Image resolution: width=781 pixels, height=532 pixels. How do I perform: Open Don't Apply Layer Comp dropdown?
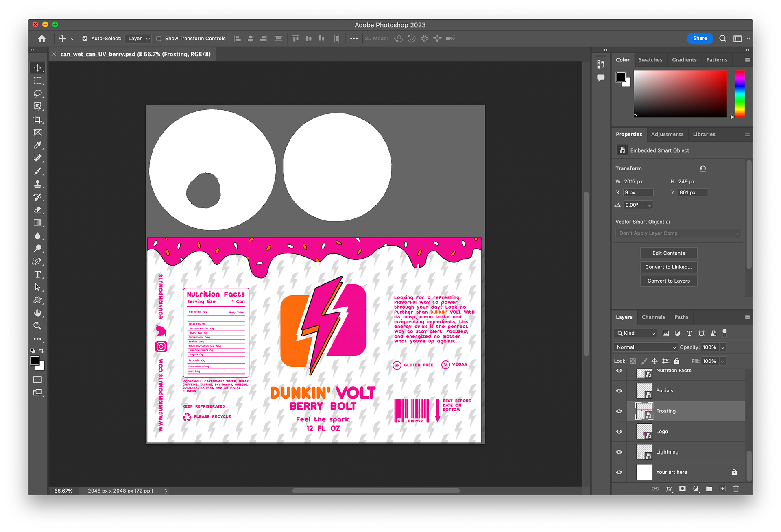[678, 233]
